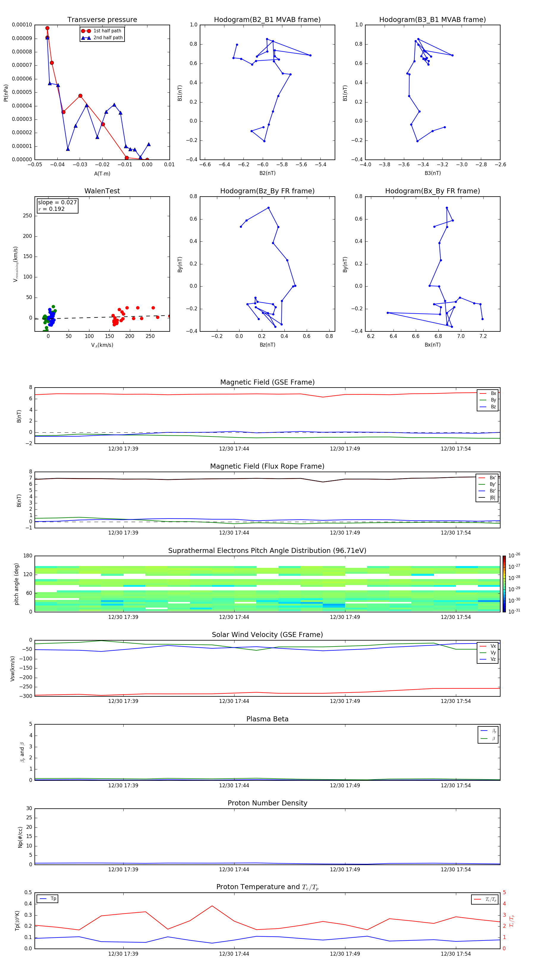Click '12/30 17:39' tick under GSE magnetic field plot
Viewport: 535px width, 980px height.
[x=123, y=449]
